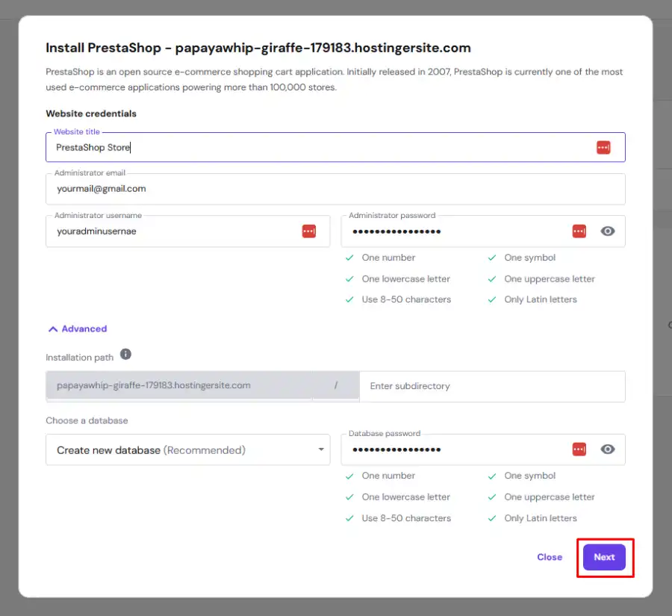The height and width of the screenshot is (616, 672).
Task: Click 'One symbol' under Database password
Action: [x=529, y=476]
